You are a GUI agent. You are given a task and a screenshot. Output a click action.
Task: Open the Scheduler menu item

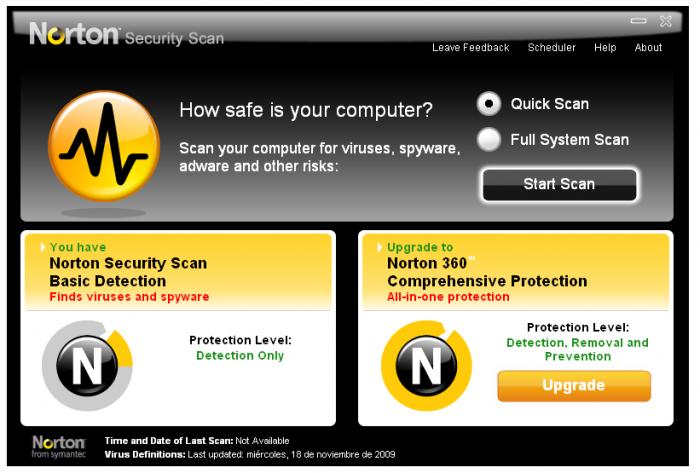click(551, 47)
